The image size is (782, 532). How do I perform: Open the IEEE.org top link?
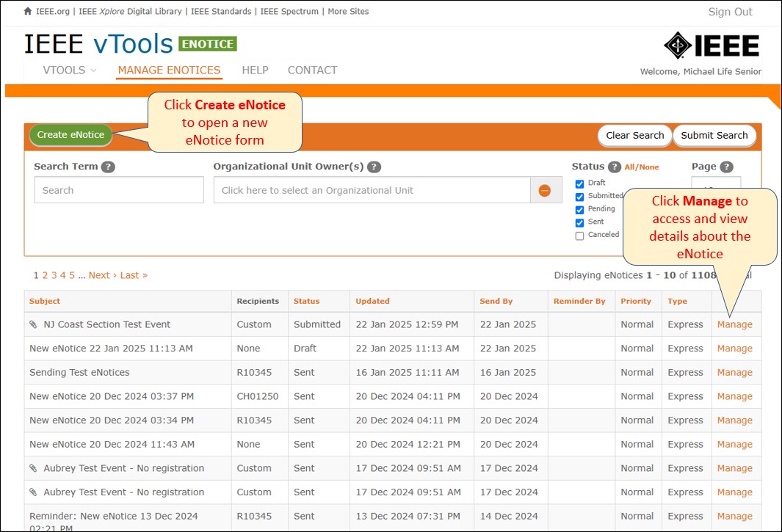tap(53, 11)
